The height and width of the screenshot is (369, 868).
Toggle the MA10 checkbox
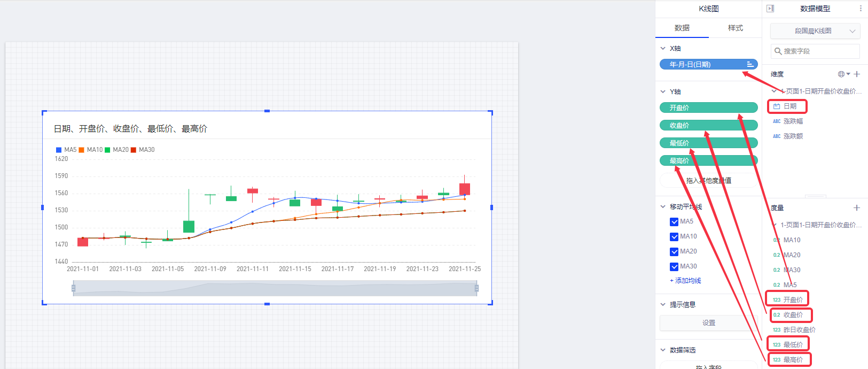tap(674, 237)
